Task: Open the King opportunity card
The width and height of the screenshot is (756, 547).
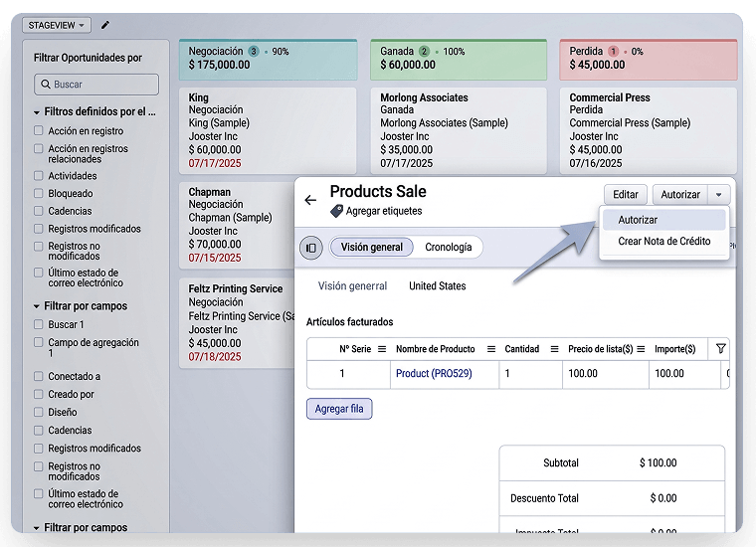Action: click(x=268, y=130)
